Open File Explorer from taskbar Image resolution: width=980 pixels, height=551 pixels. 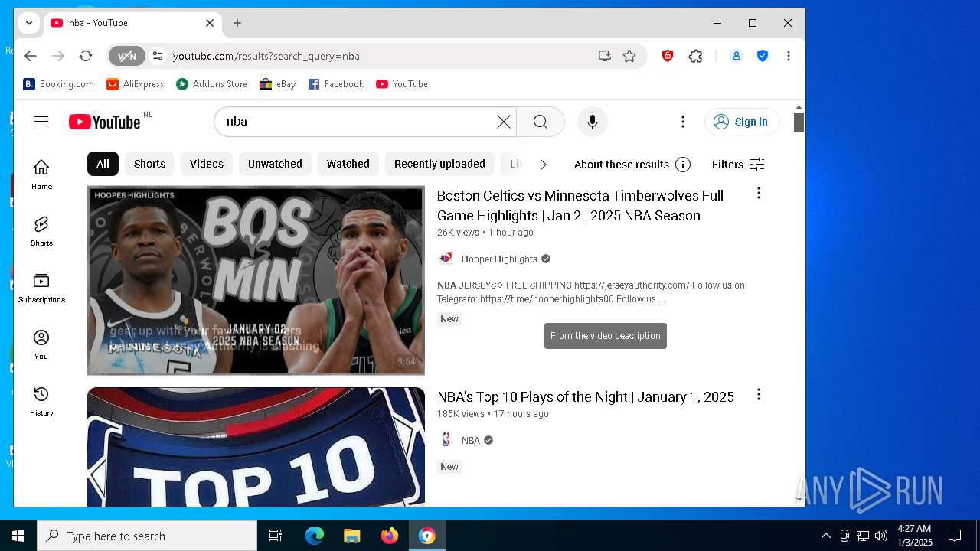[352, 536]
